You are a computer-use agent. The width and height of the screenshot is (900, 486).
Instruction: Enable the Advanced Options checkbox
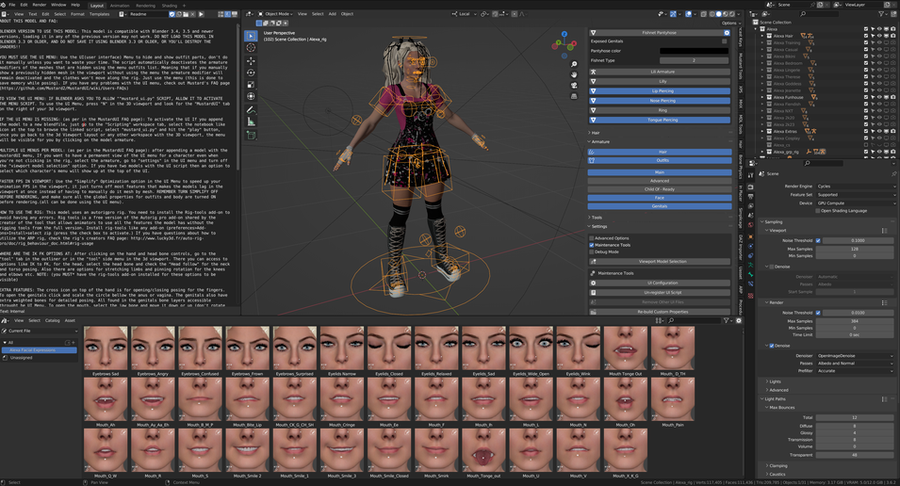click(592, 238)
